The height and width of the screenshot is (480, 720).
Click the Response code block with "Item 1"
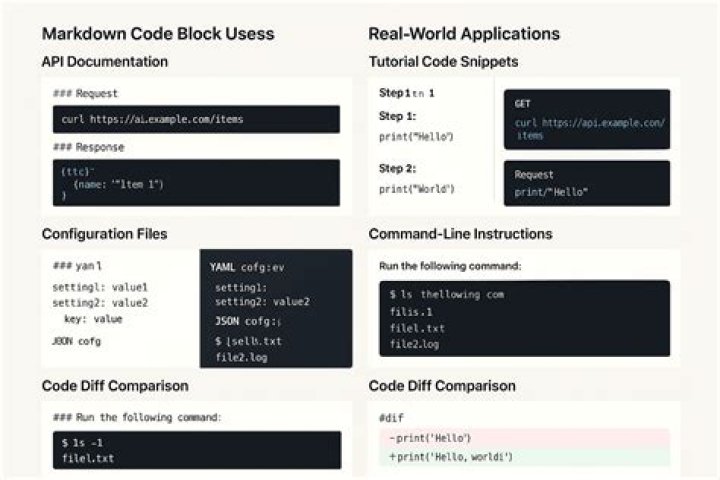pyautogui.click(x=196, y=183)
